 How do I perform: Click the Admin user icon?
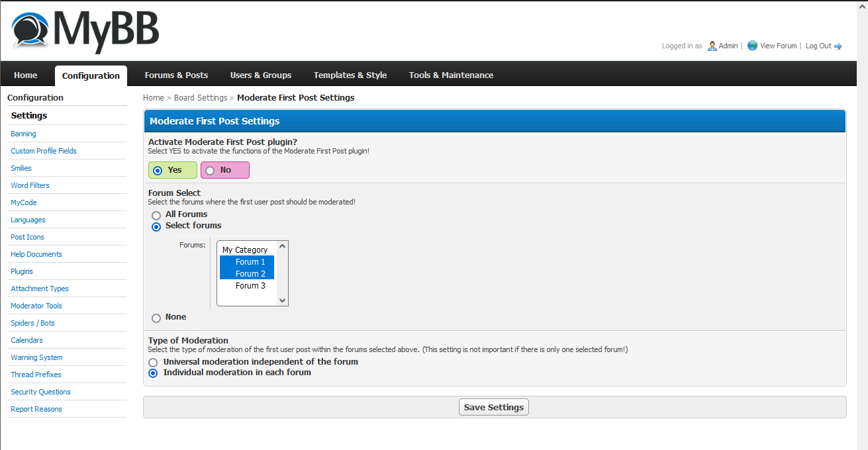tap(712, 46)
